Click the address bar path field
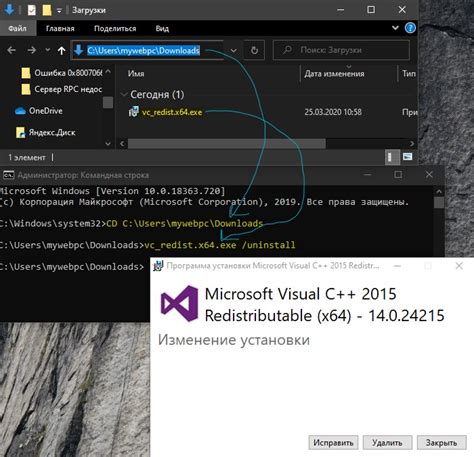Viewport: 474px width, 457px height. click(x=148, y=50)
